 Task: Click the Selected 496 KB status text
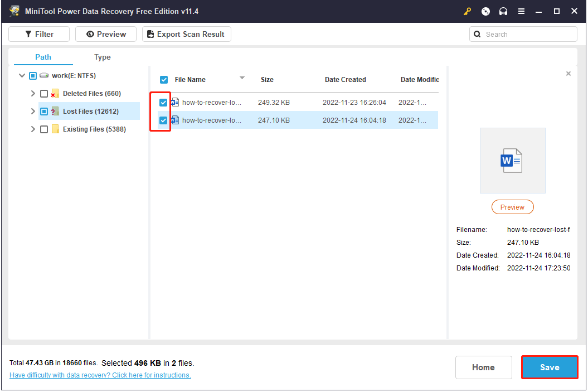tap(148, 363)
